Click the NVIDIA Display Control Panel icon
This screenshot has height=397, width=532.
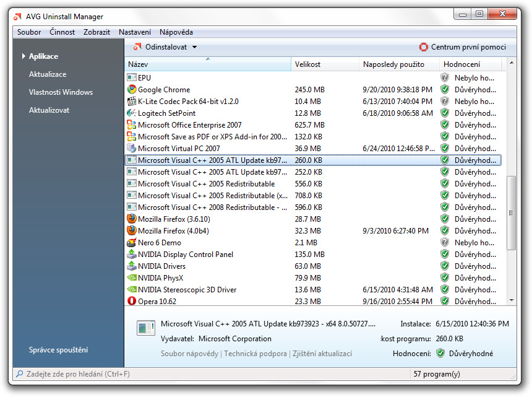pos(132,254)
